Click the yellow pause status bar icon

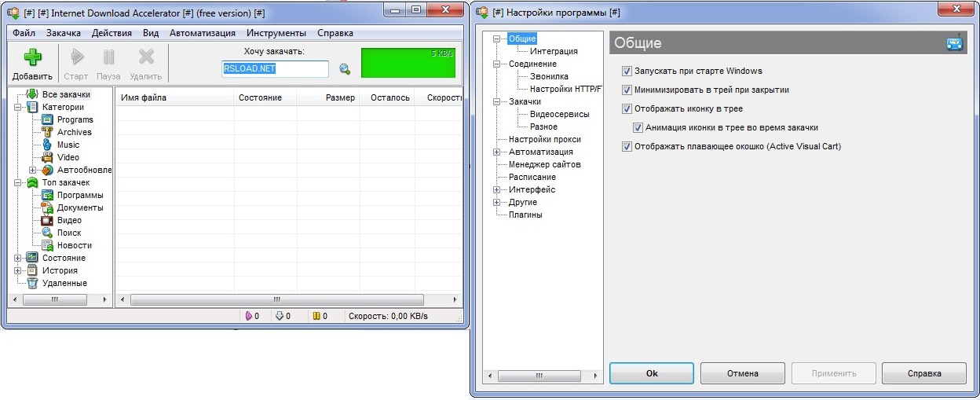[x=316, y=316]
